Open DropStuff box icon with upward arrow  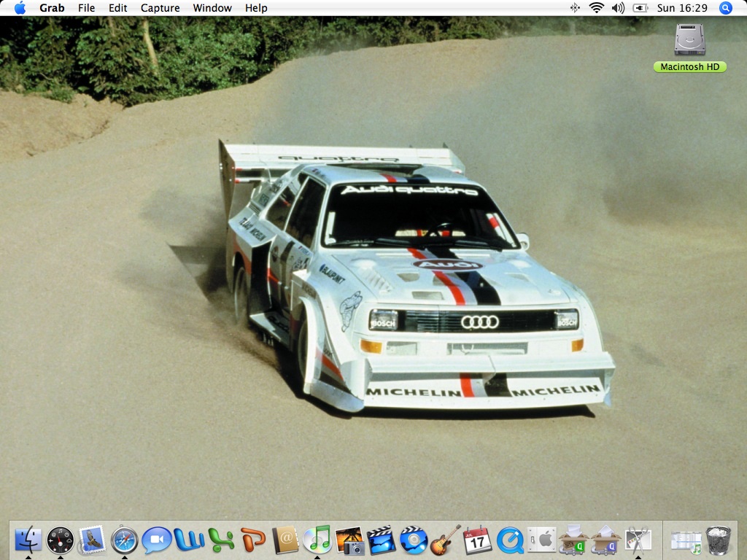pos(605,540)
